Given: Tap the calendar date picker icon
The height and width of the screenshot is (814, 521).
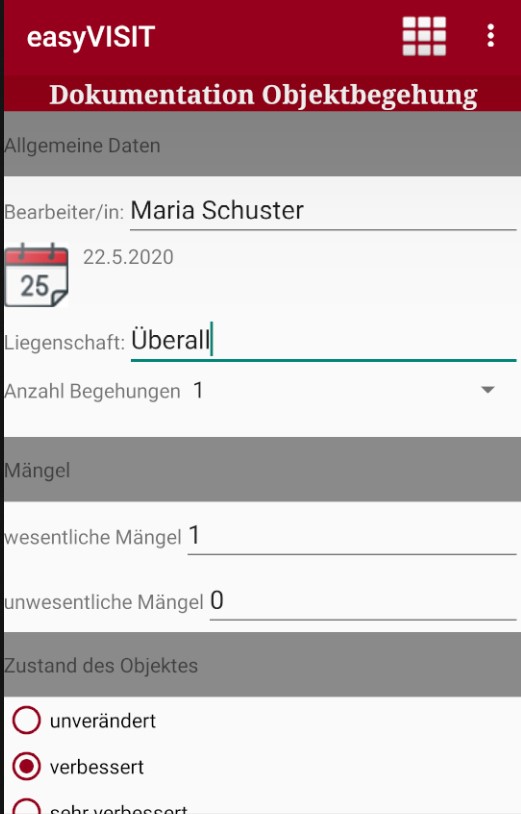Looking at the screenshot, I should (36, 275).
